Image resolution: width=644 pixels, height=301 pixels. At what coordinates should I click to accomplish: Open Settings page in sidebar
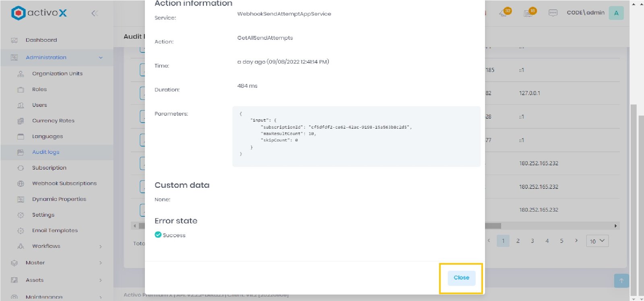pyautogui.click(x=43, y=215)
